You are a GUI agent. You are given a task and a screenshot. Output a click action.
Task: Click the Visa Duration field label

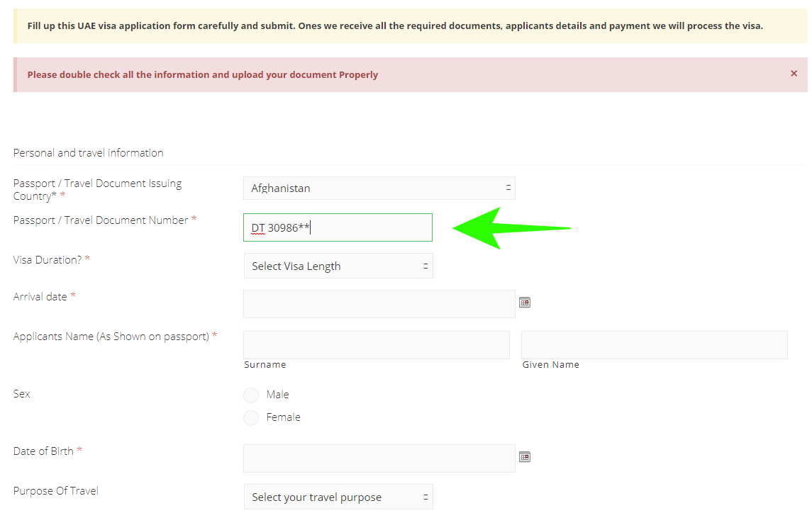tap(48, 259)
